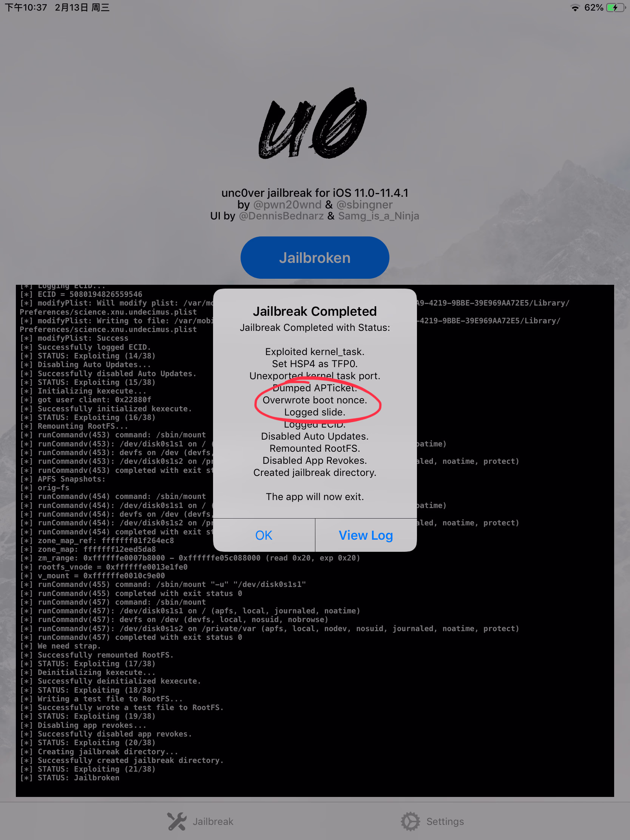Select the Jailbreak tab label
This screenshot has height=840, width=630.
pyautogui.click(x=213, y=821)
